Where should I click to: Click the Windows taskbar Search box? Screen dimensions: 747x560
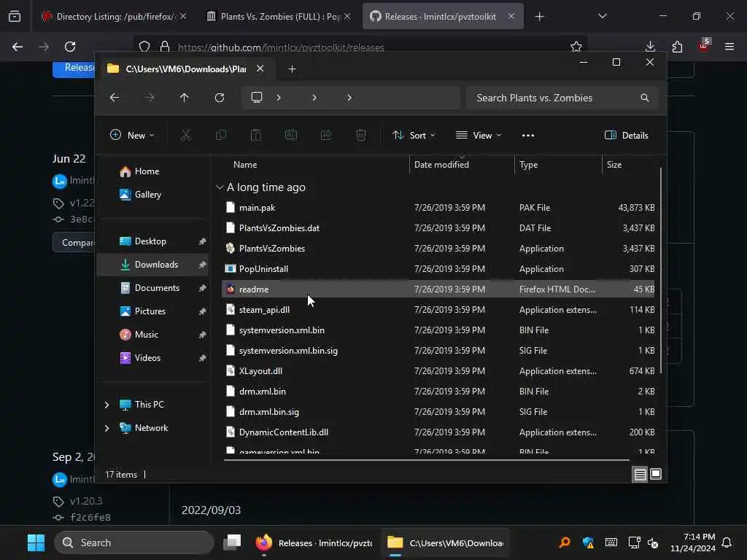134,542
